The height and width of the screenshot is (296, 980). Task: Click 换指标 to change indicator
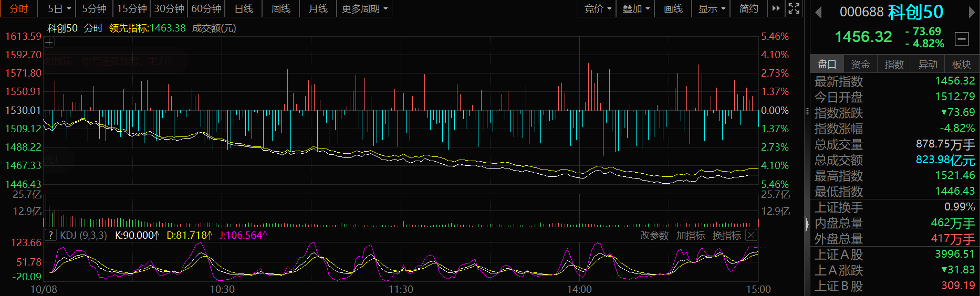[x=727, y=236]
